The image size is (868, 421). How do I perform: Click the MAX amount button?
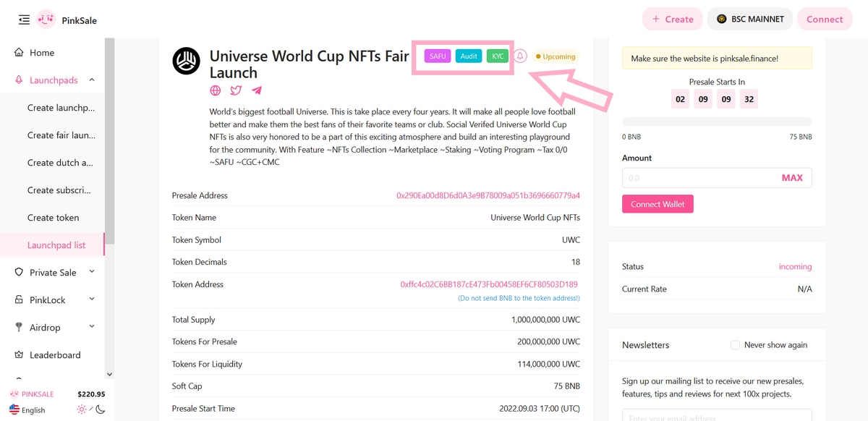pyautogui.click(x=792, y=178)
